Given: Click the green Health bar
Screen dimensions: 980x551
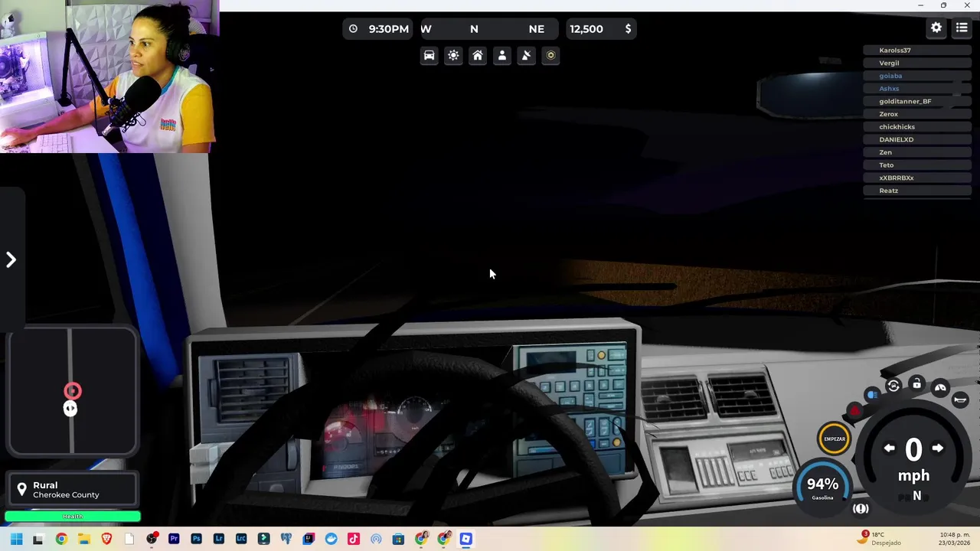Looking at the screenshot, I should [73, 517].
